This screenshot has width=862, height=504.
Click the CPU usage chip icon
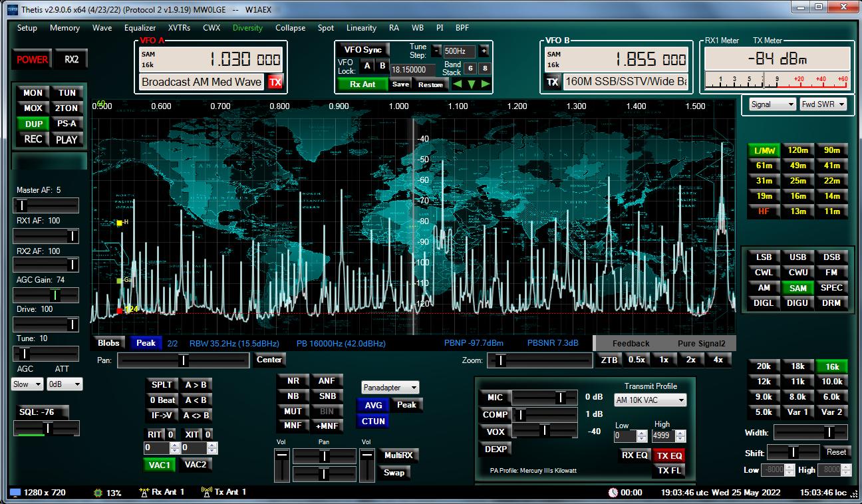point(98,493)
